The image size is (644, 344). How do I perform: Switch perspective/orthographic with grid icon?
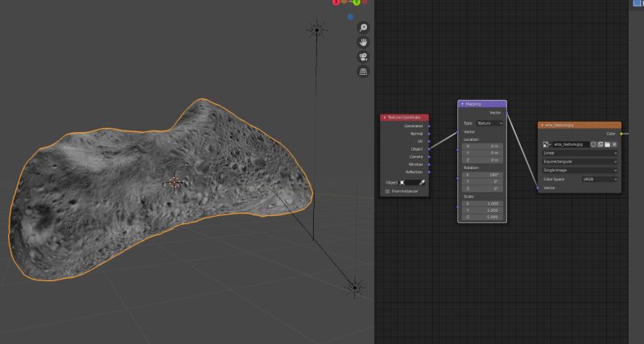[363, 72]
